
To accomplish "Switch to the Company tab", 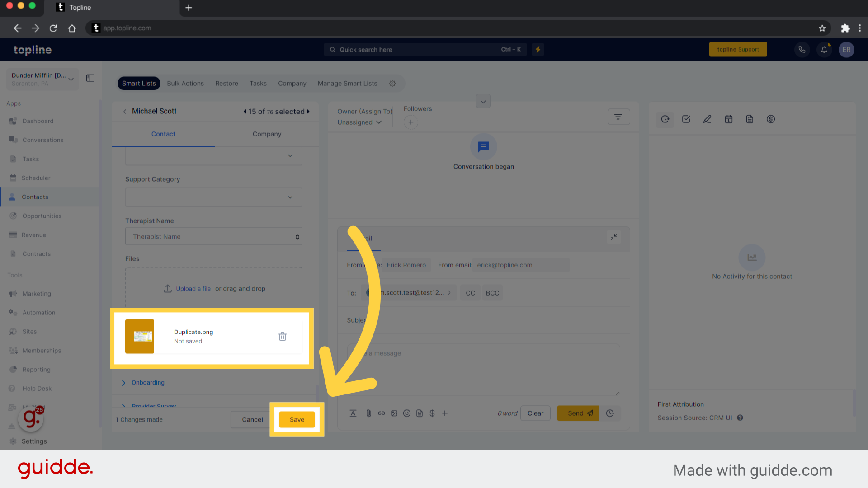I will click(266, 134).
